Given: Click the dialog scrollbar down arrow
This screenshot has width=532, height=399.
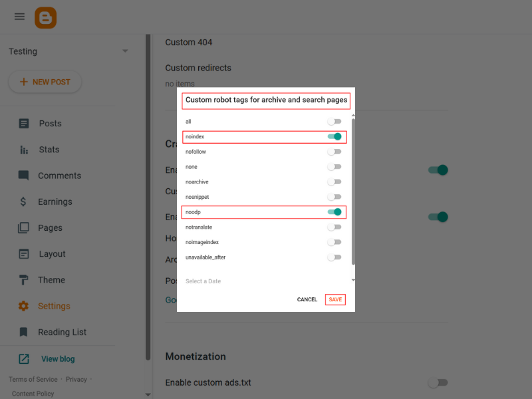Looking at the screenshot, I should [x=353, y=279].
